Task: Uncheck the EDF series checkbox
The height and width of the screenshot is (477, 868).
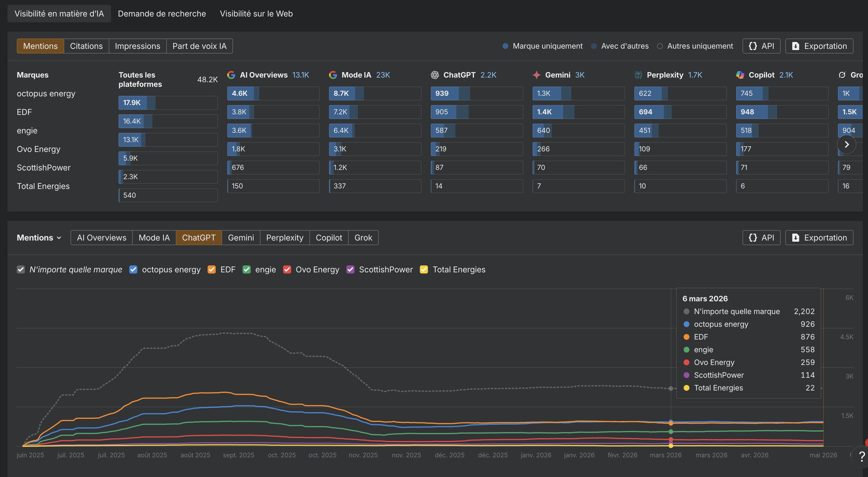Action: (212, 269)
